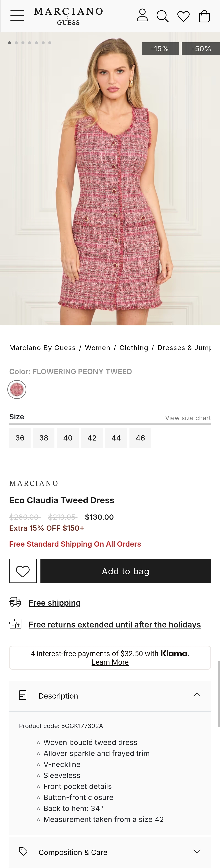The height and width of the screenshot is (868, 220).
Task: Collapse the Description section
Action: click(197, 695)
